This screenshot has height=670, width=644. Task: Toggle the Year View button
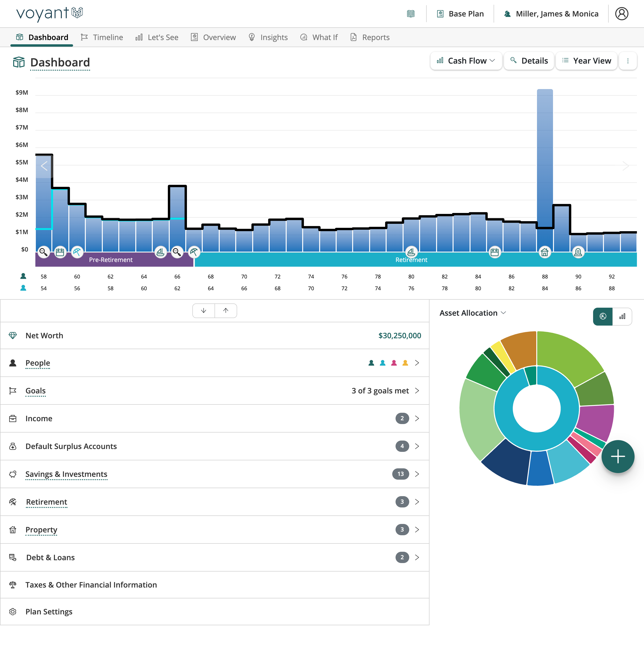(586, 61)
